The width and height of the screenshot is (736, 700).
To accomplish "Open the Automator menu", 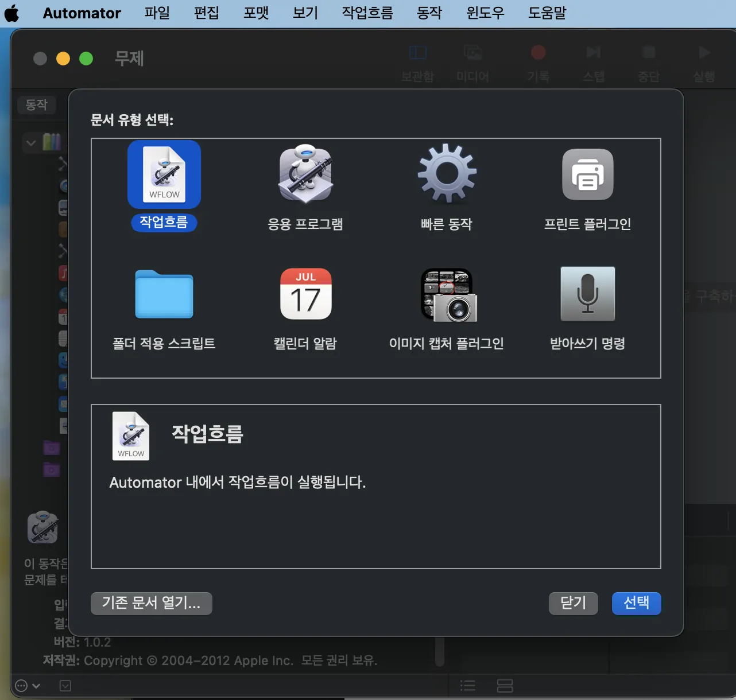I will coord(82,13).
